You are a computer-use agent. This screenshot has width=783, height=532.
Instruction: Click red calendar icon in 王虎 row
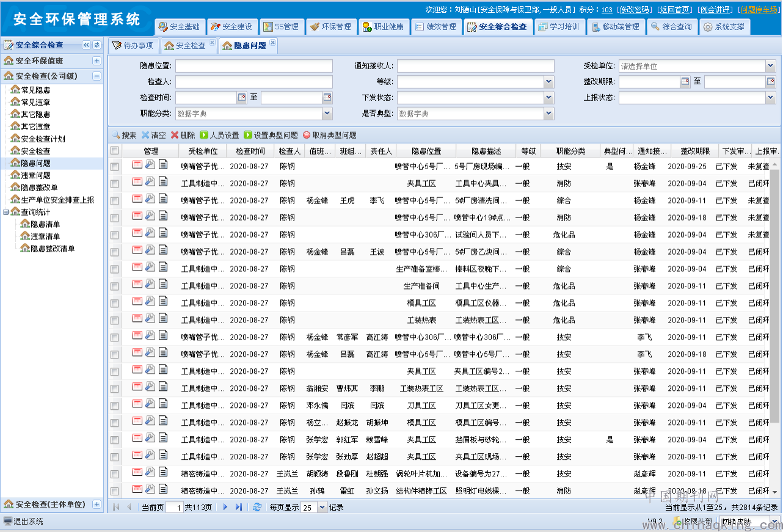coord(137,199)
